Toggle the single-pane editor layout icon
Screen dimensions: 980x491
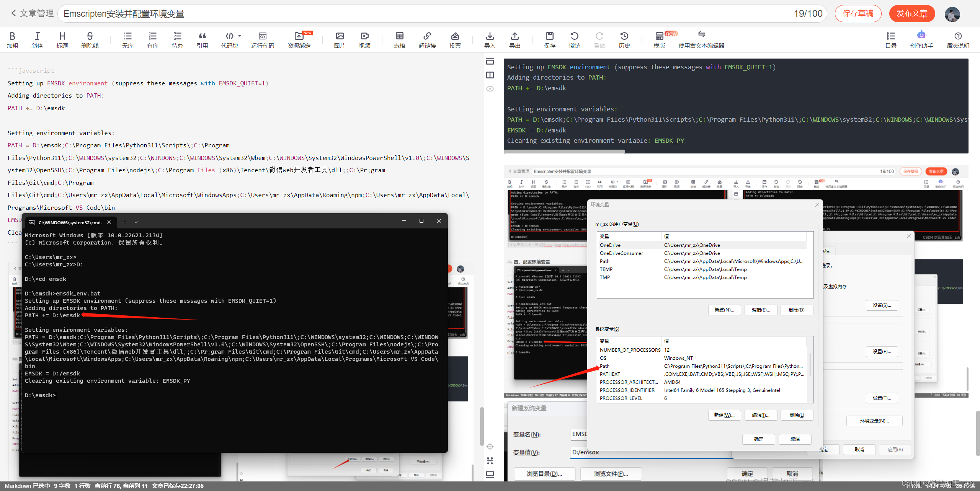point(490,61)
